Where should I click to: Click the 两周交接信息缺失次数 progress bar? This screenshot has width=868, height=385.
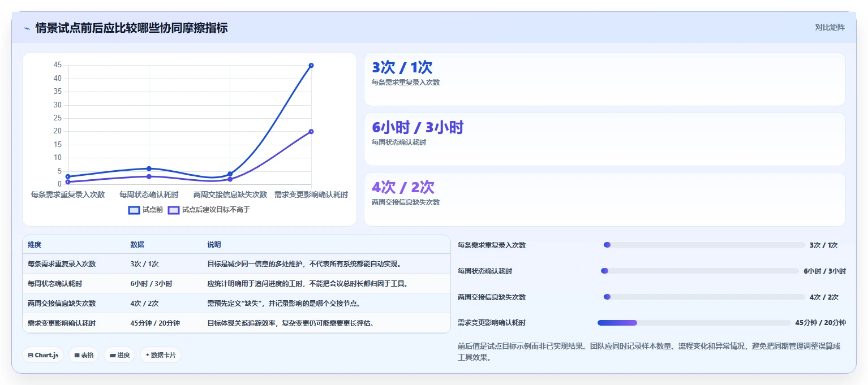(704, 297)
